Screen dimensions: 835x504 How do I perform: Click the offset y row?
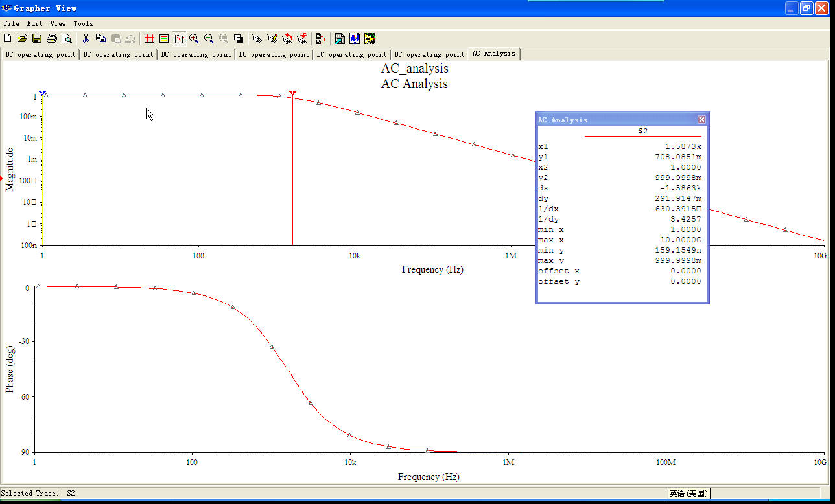click(x=620, y=282)
